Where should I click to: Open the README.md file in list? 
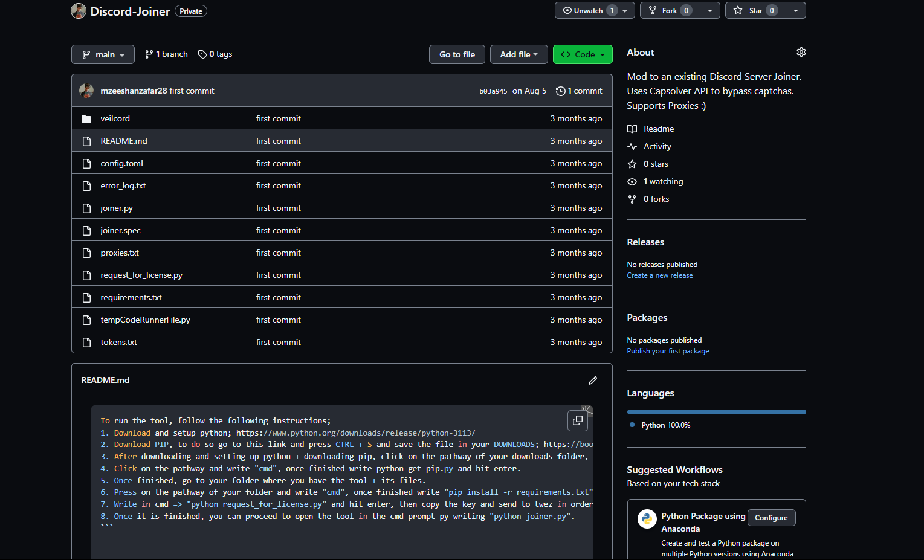[124, 141]
